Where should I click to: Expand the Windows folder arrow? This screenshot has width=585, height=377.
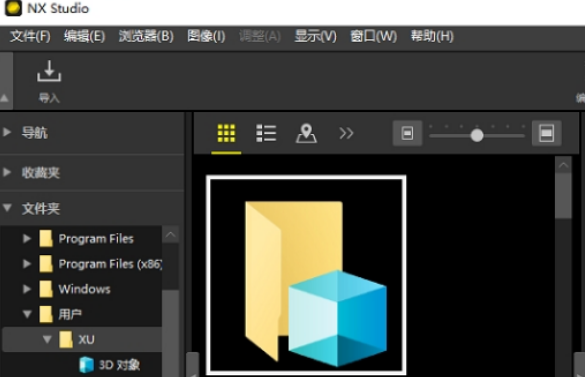tap(27, 289)
